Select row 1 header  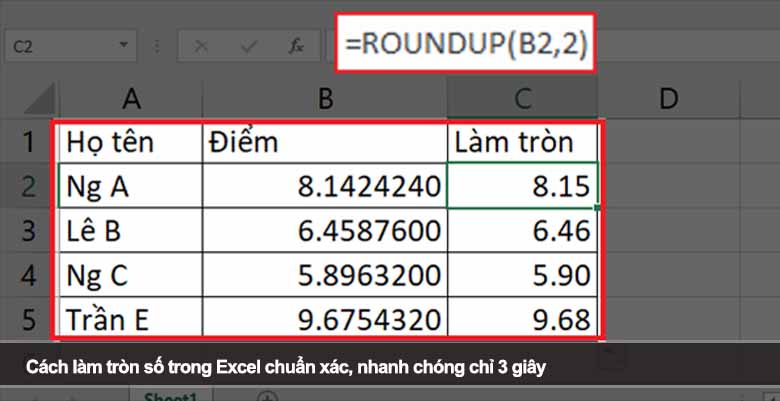[x=28, y=141]
